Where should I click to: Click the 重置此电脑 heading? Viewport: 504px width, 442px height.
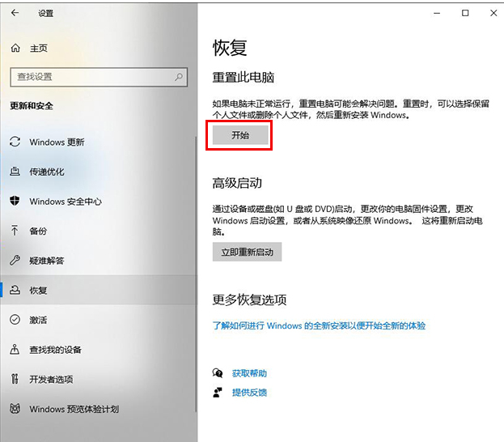coord(243,78)
